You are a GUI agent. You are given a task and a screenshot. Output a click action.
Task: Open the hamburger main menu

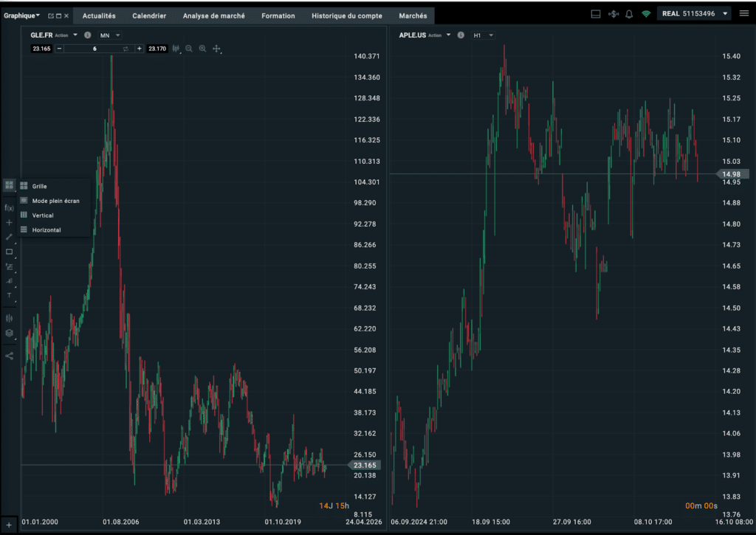(744, 13)
